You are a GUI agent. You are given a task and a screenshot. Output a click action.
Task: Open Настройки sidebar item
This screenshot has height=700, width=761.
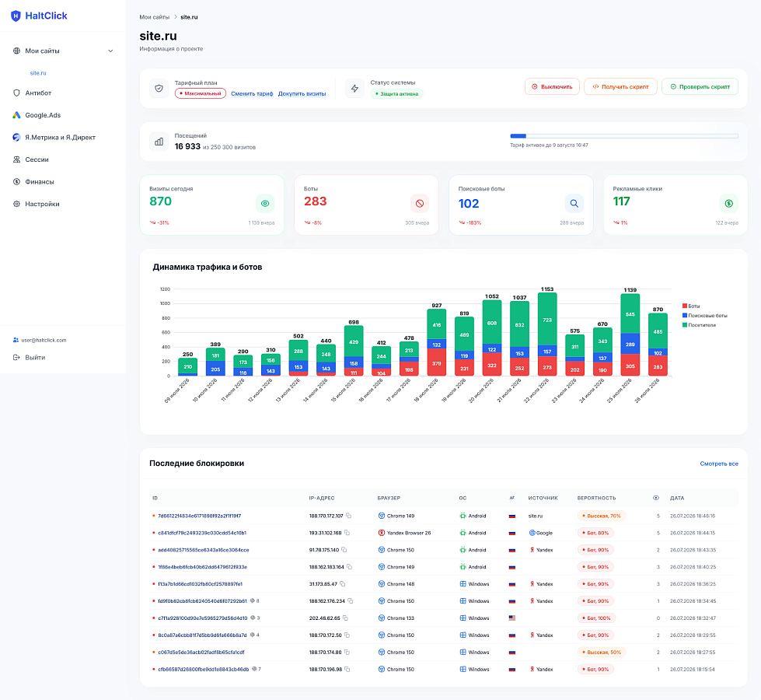pos(42,204)
